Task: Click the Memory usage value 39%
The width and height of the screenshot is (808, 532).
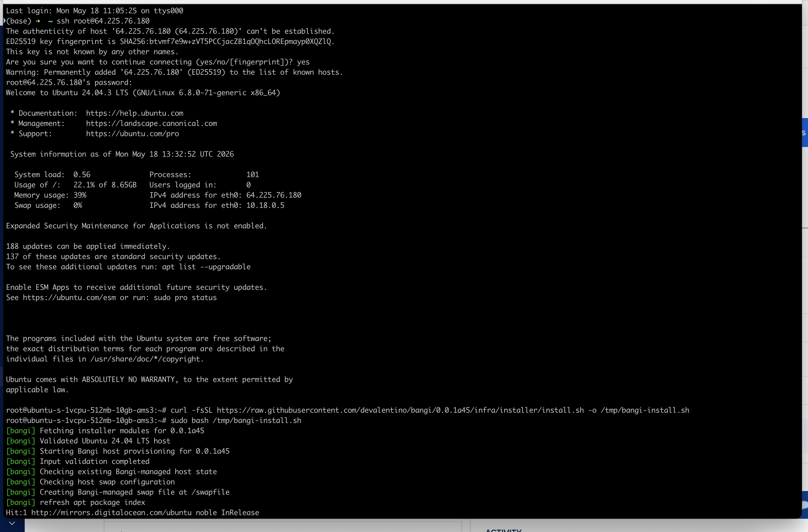Action: click(x=80, y=195)
